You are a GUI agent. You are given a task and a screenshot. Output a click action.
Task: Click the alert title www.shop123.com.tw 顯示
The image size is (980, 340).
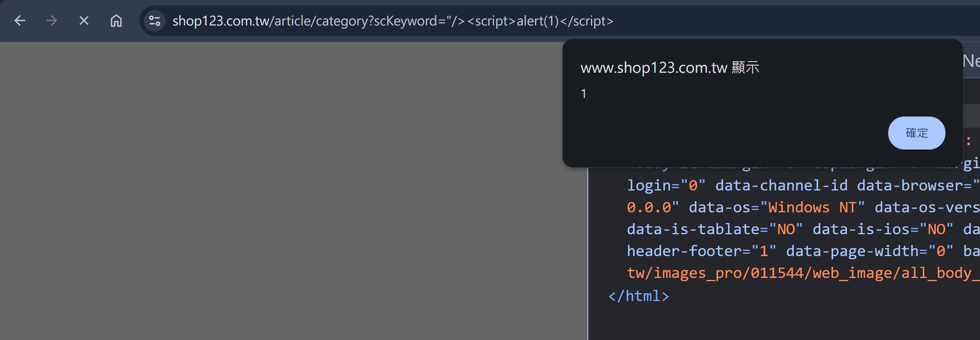point(670,68)
